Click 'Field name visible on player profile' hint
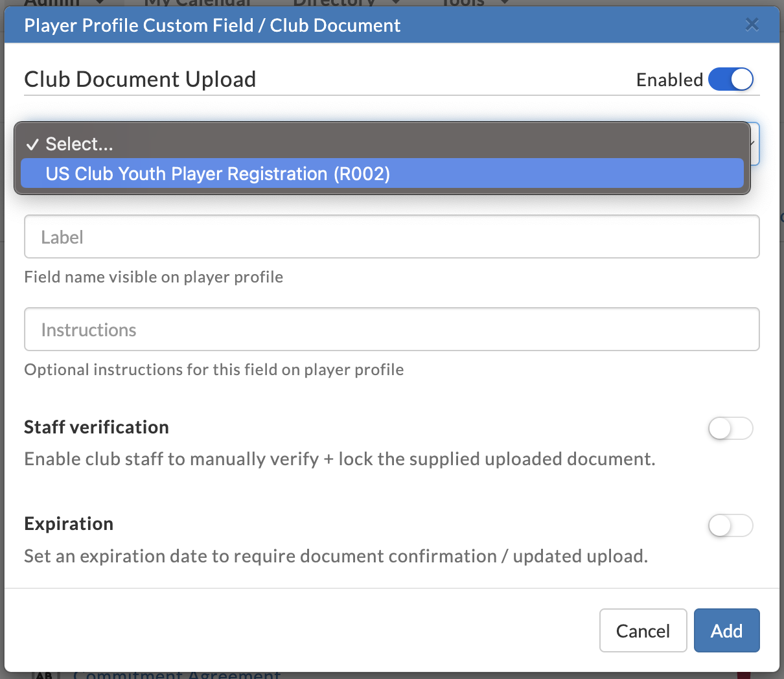The height and width of the screenshot is (679, 784). 154,277
